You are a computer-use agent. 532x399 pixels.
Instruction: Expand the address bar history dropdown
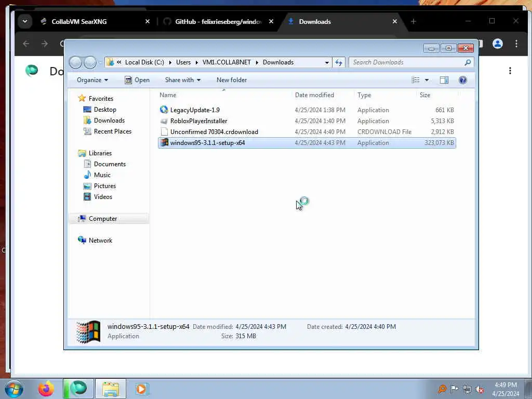pyautogui.click(x=327, y=62)
